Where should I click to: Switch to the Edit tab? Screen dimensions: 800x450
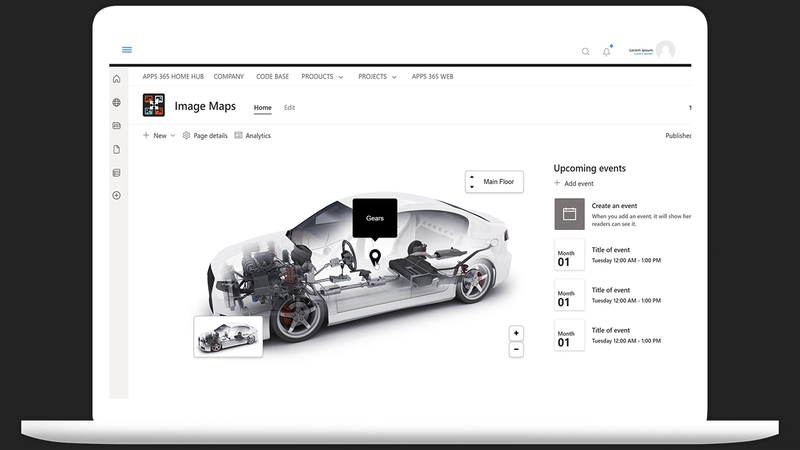coord(289,108)
